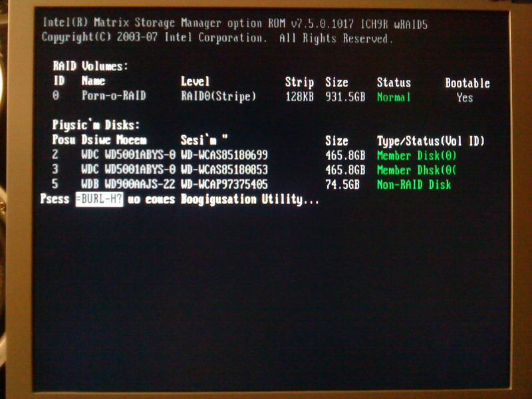Click the "Name" column header
532x399 pixels.
tap(93, 80)
